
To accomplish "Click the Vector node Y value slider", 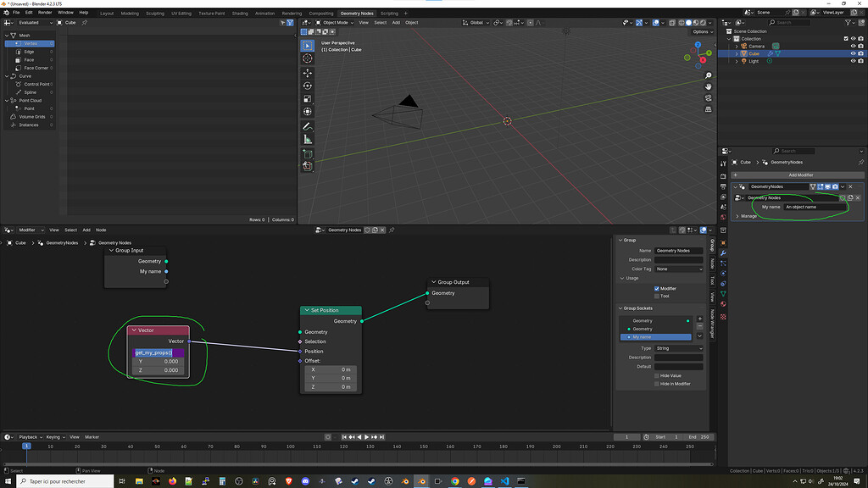I will click(x=158, y=361).
